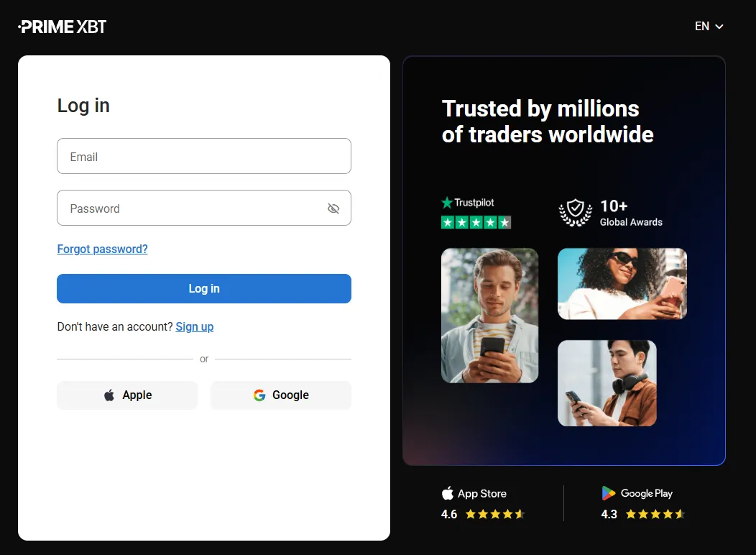Click the Google Play triangle icon
Viewport: 756px width, 555px height.
(x=609, y=492)
